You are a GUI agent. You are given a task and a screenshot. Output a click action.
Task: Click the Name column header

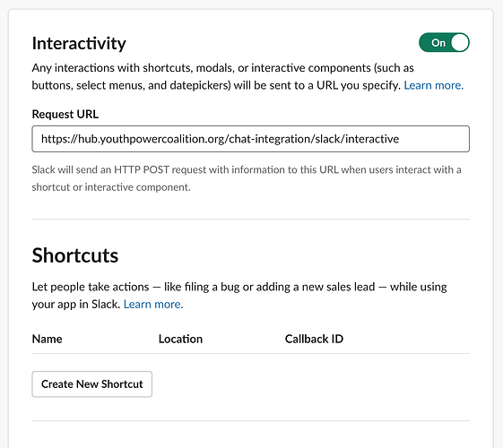(x=48, y=339)
